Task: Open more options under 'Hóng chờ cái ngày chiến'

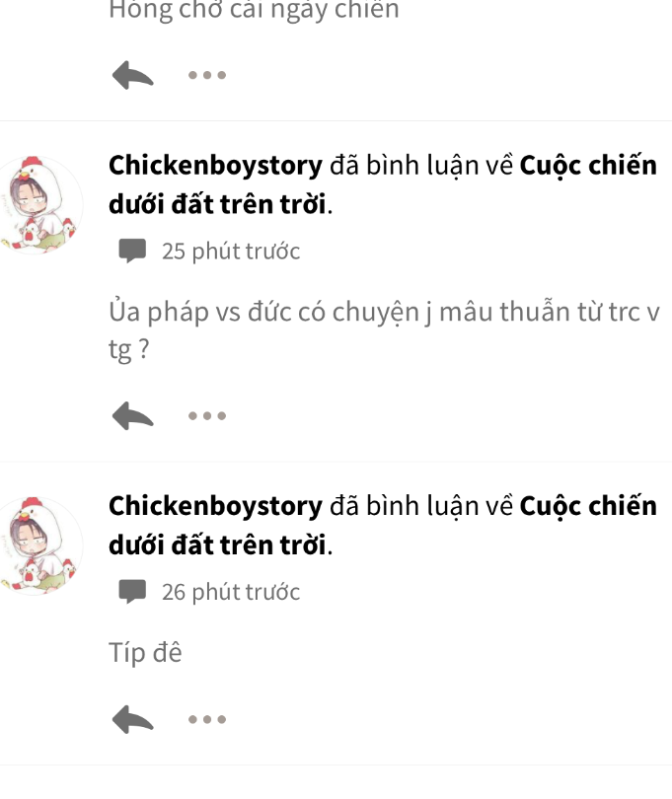Action: [x=207, y=75]
